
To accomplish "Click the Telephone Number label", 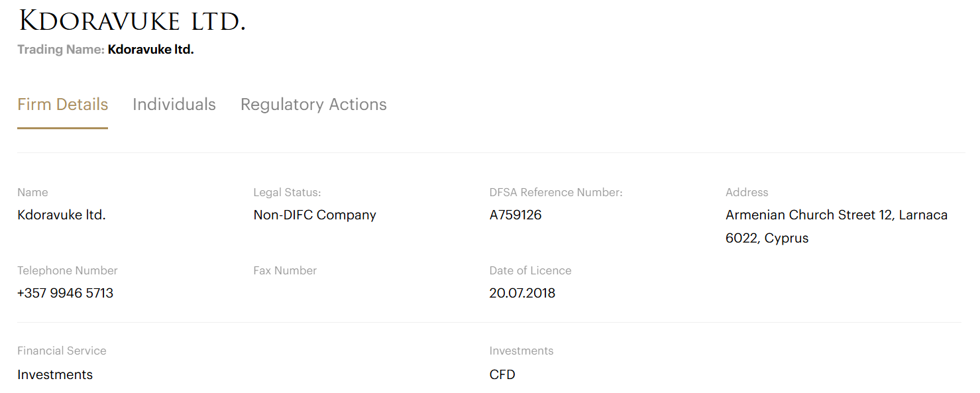I will pyautogui.click(x=68, y=271).
